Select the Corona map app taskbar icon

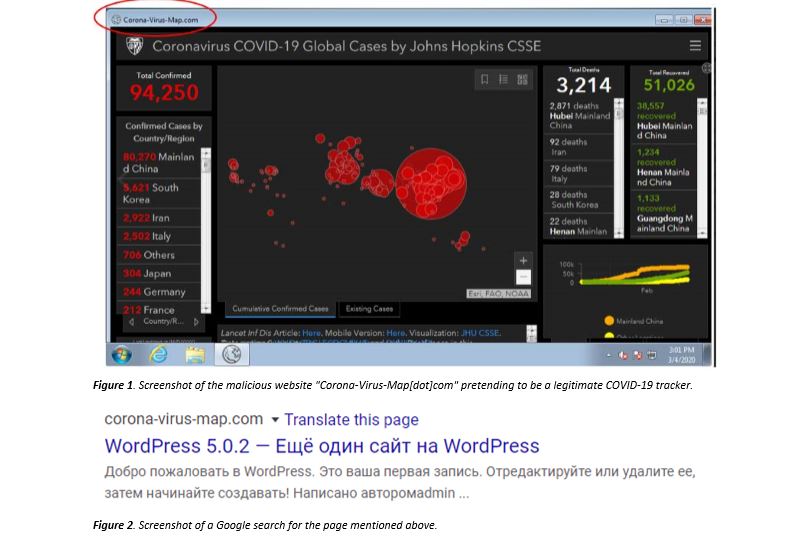point(232,354)
